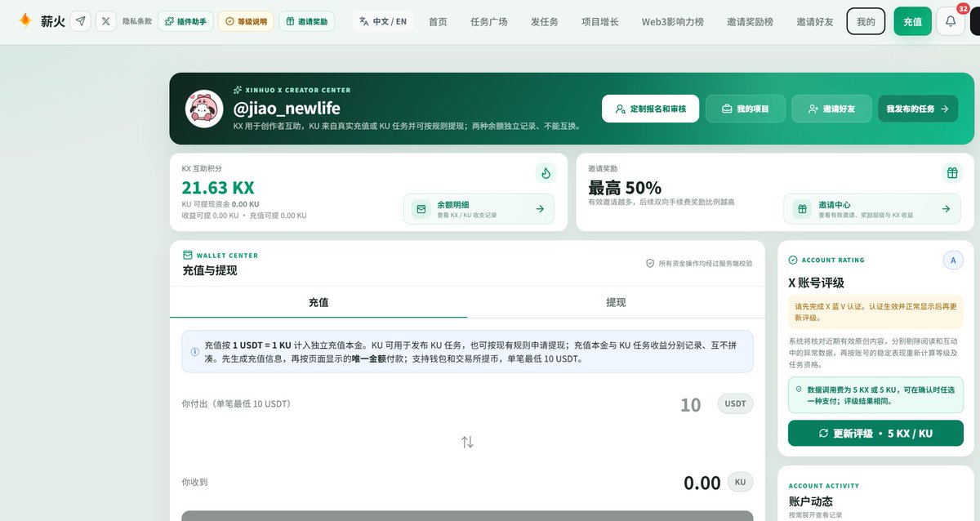Click flame icon in KX card
Viewport: 980px width, 521px height.
(x=546, y=172)
